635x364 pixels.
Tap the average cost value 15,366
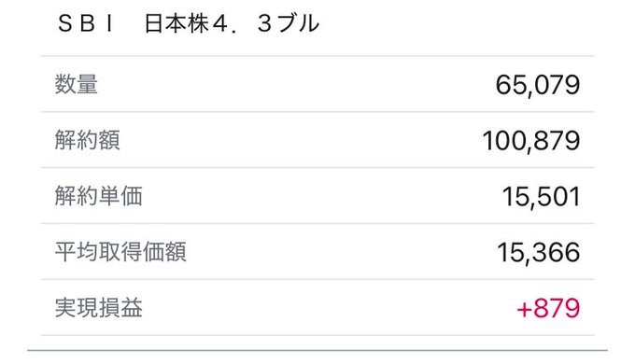click(x=539, y=253)
